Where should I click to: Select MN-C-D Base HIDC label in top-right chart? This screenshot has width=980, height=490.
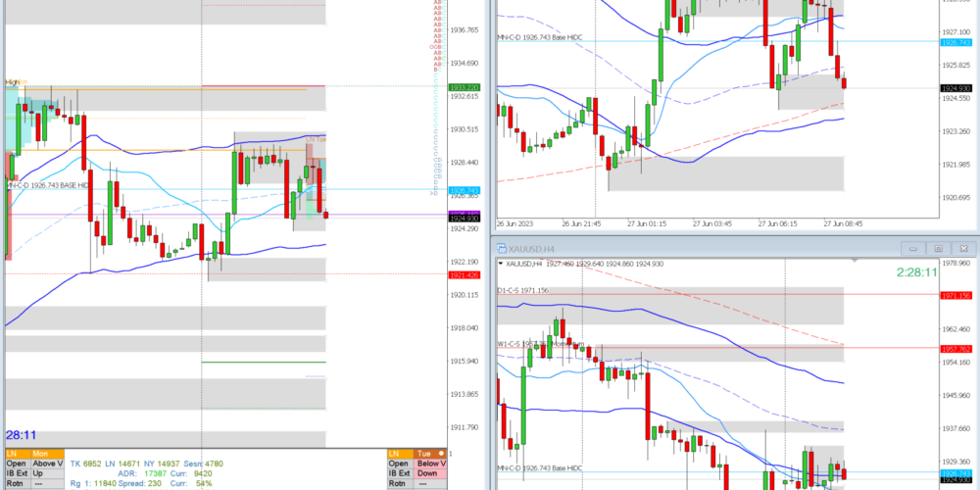point(540,37)
